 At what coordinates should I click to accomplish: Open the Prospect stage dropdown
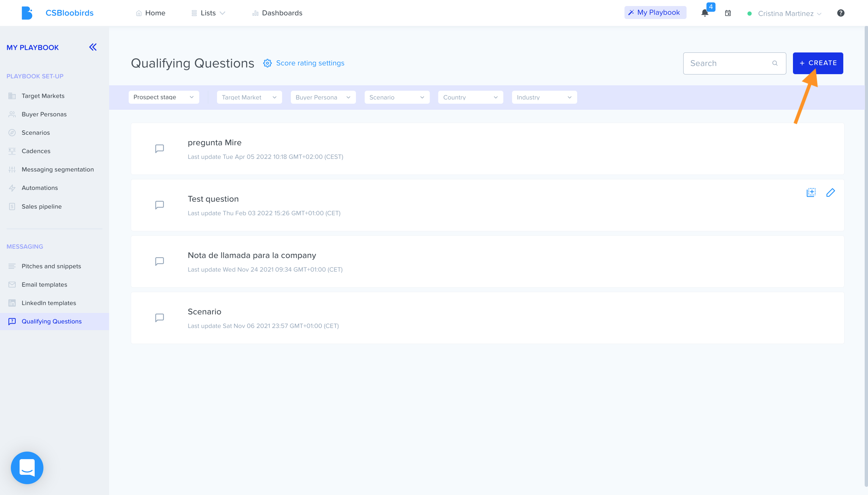(164, 97)
